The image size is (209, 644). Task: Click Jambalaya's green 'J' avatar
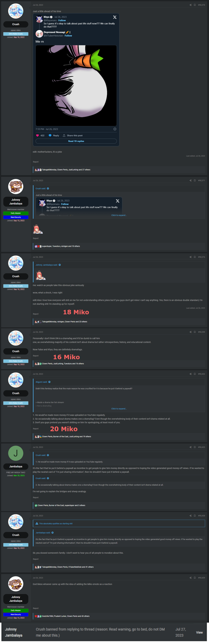click(x=16, y=453)
